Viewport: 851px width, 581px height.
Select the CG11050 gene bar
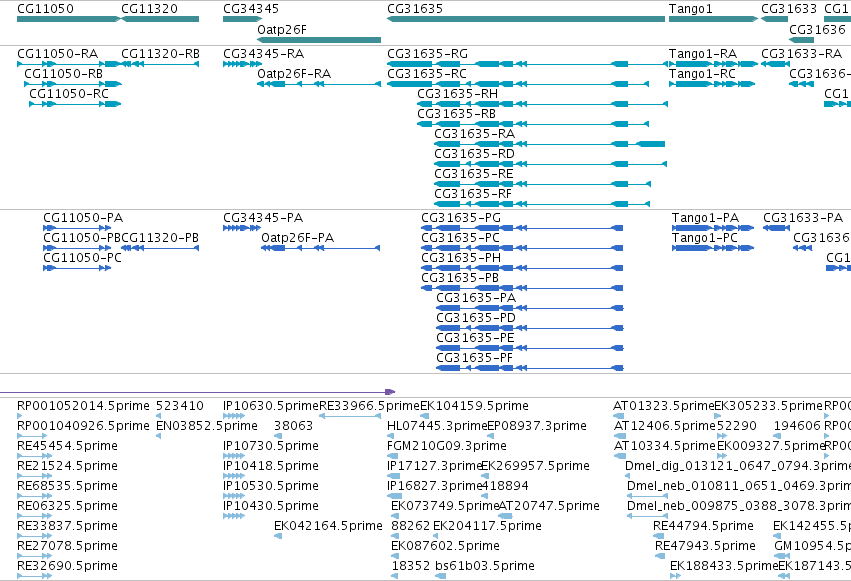pyautogui.click(x=68, y=19)
